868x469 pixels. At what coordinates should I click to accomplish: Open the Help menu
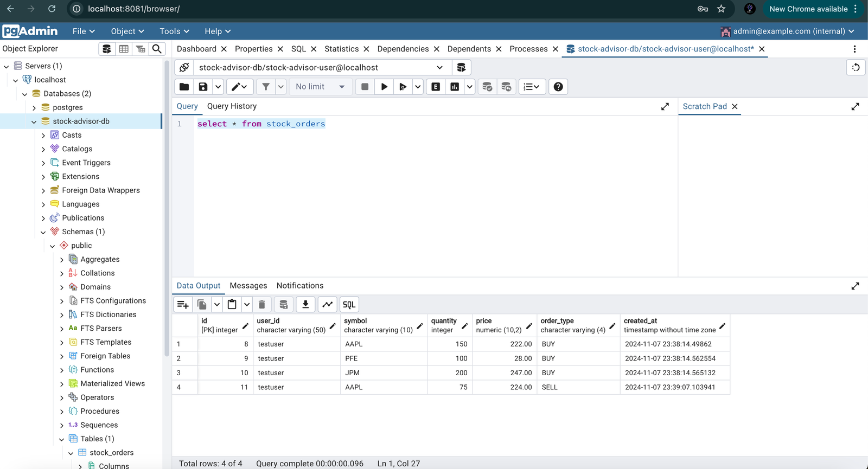tap(218, 31)
